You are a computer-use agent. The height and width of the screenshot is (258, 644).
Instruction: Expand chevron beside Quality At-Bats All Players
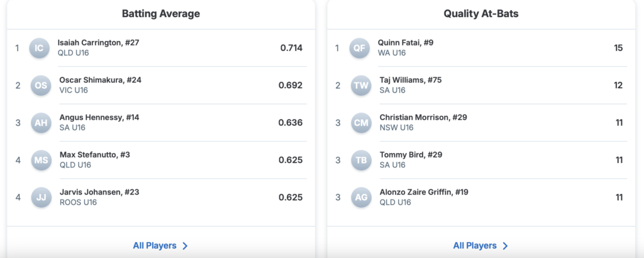(505, 246)
